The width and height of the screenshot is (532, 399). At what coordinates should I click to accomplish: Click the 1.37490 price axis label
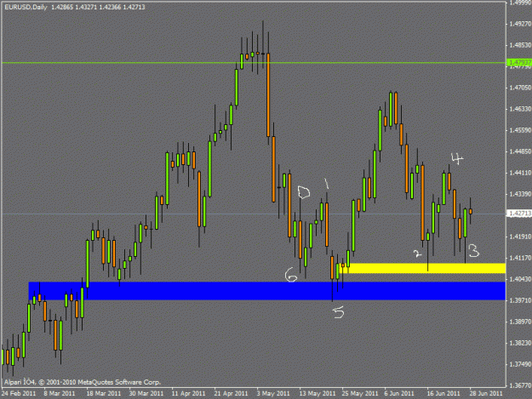(x=520, y=364)
